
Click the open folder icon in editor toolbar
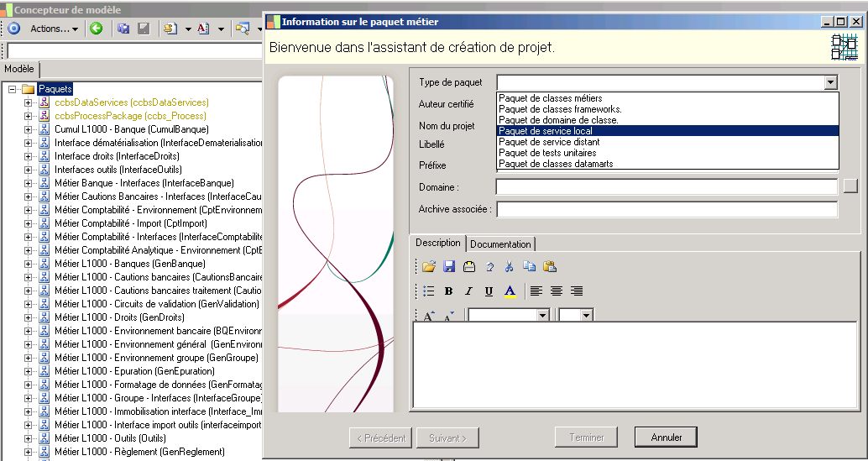[428, 267]
